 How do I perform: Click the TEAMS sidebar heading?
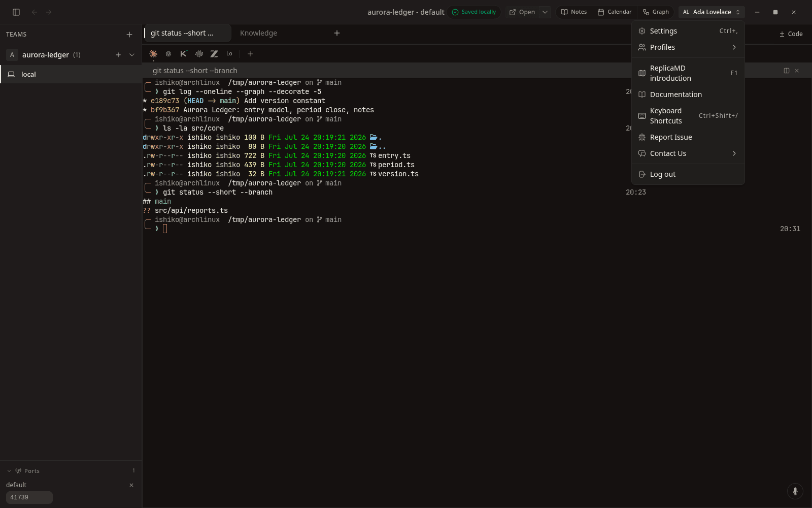pos(16,35)
